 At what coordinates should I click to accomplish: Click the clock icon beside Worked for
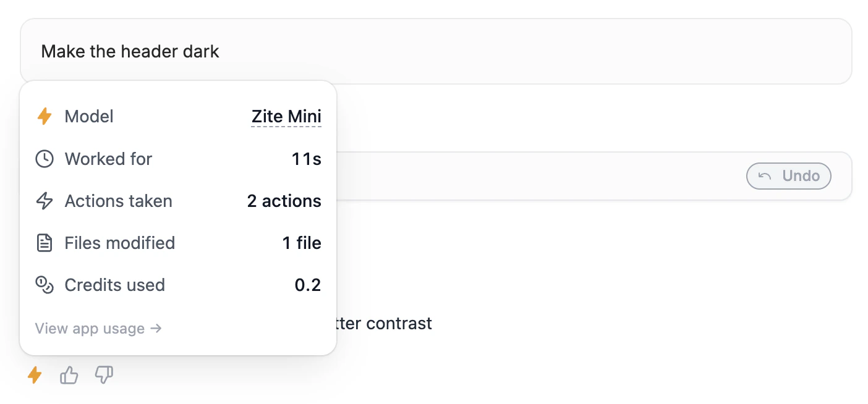click(45, 159)
